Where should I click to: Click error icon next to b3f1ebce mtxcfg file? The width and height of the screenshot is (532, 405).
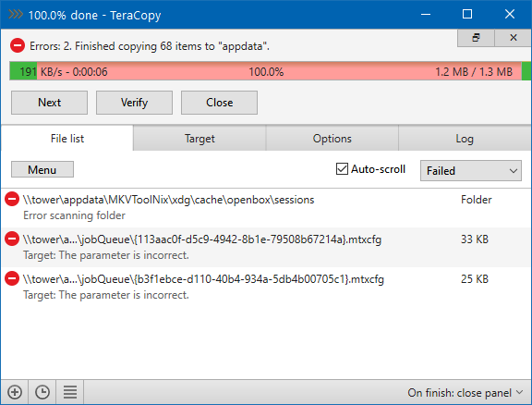pos(12,278)
